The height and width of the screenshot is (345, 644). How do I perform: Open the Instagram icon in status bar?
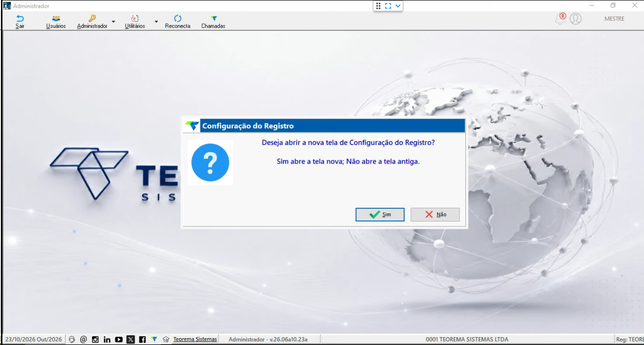(95, 339)
